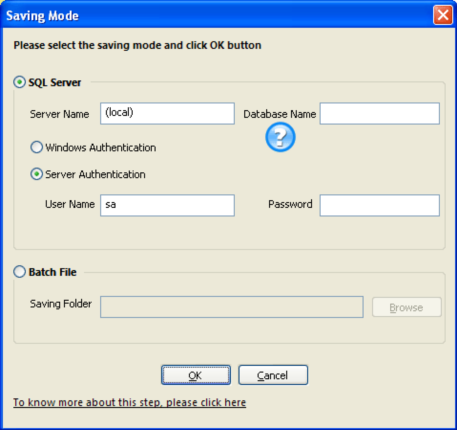Image resolution: width=457 pixels, height=430 pixels.
Task: Click into the Database Name field
Action: [x=380, y=114]
